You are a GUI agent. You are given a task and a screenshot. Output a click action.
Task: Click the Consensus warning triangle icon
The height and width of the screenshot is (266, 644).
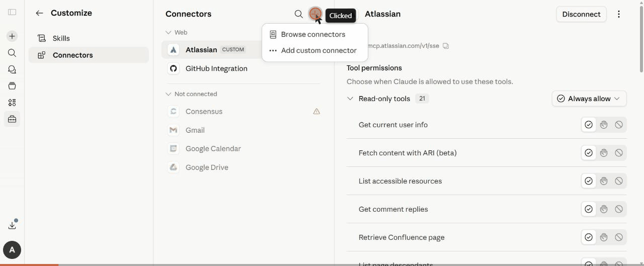[x=316, y=112]
